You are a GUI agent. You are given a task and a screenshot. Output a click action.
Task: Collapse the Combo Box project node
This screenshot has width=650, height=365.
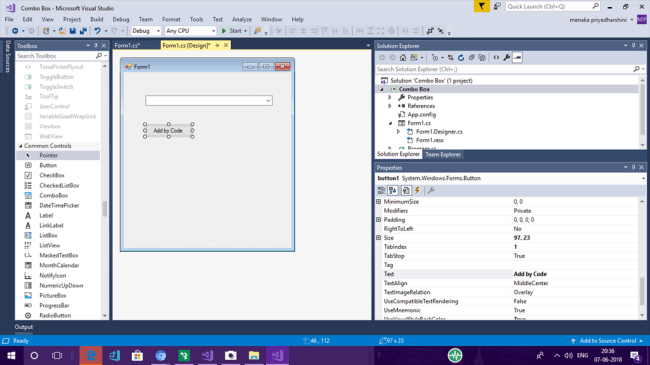click(382, 89)
